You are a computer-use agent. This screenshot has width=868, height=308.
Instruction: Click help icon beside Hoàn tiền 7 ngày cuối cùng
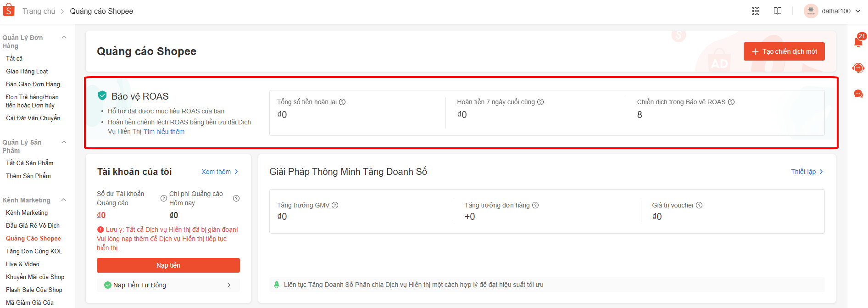[x=540, y=102]
